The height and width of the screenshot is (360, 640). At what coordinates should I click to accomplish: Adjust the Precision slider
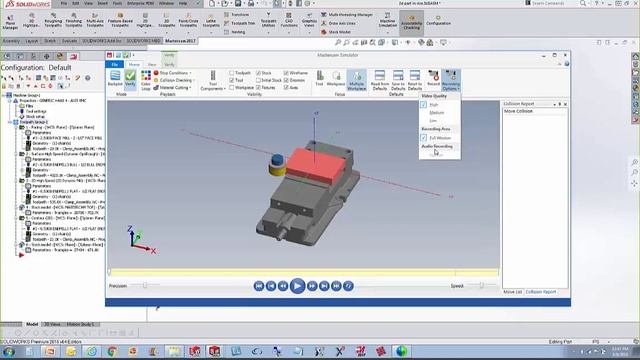pyautogui.click(x=145, y=286)
